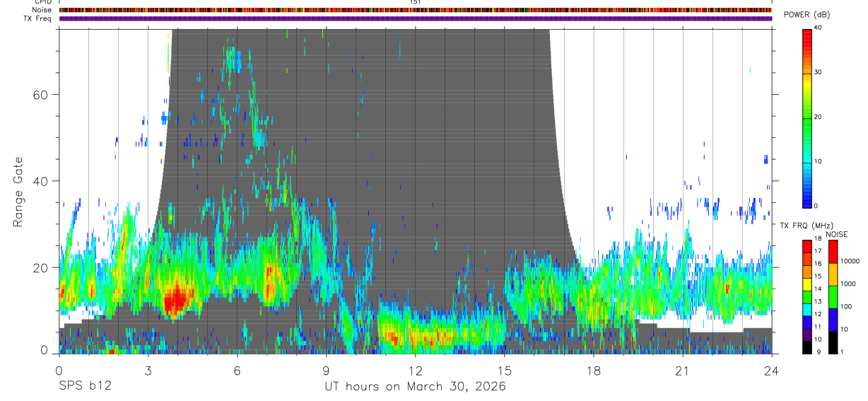Click the blue 11-12 MHz swatch in the TX FRQ legend

[807, 322]
